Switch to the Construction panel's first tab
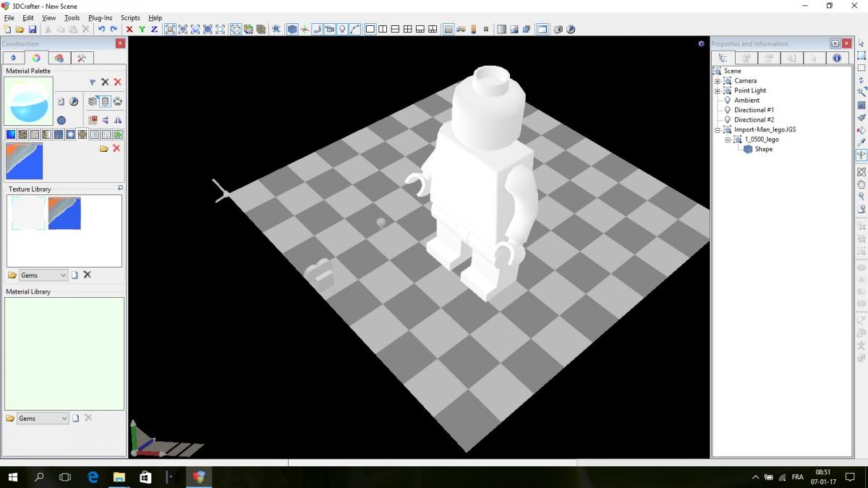 [13, 58]
